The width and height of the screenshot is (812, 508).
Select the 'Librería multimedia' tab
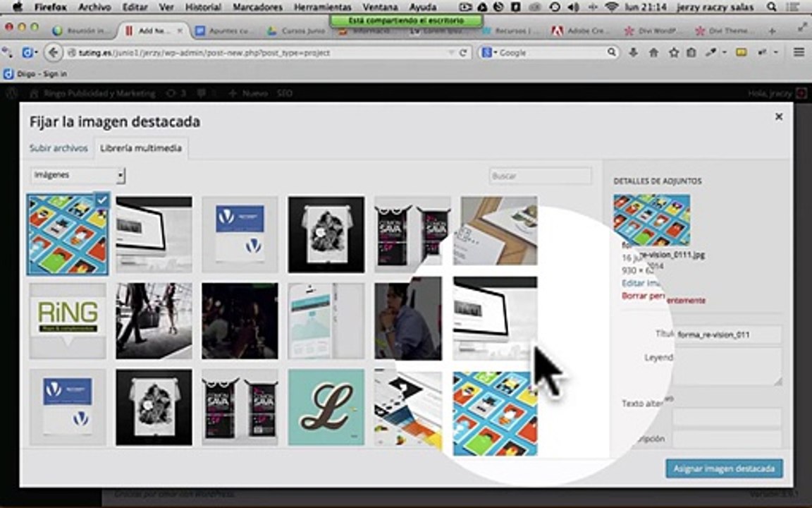[141, 148]
